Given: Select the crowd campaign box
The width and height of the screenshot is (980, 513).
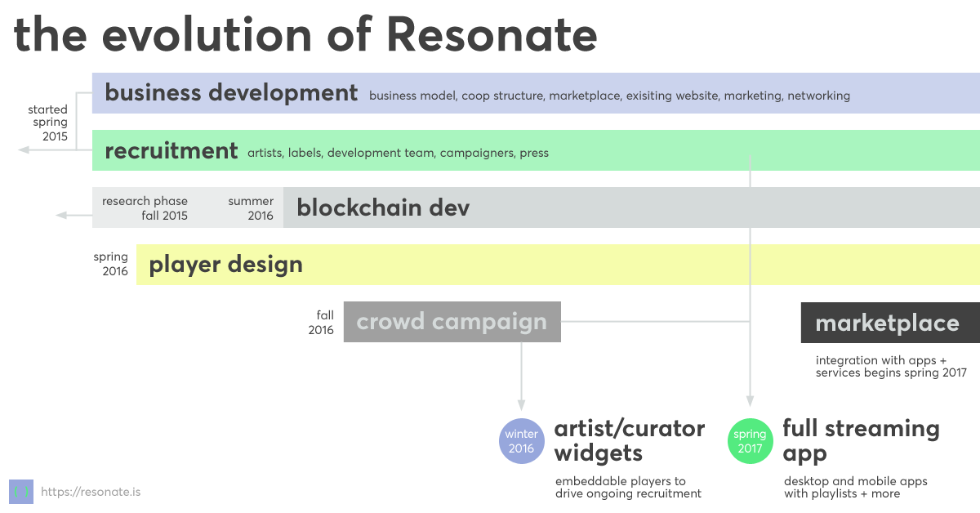Looking at the screenshot, I should (x=452, y=322).
